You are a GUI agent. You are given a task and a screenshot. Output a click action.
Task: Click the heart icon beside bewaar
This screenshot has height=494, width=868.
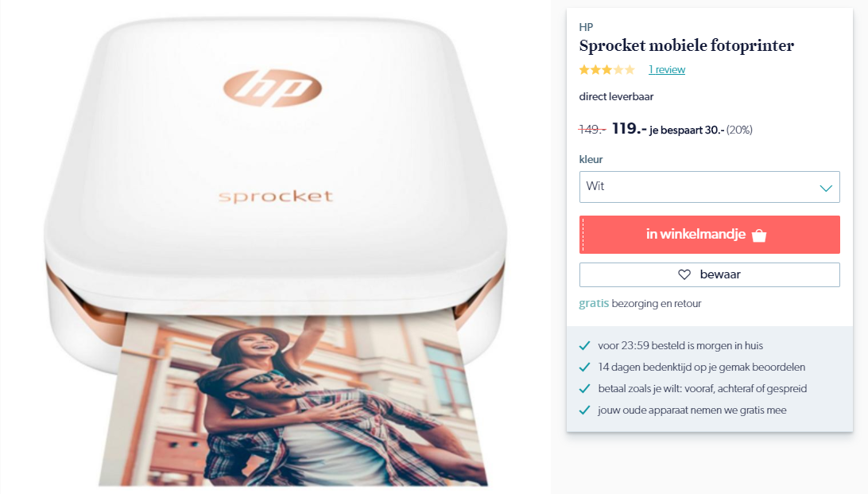click(684, 274)
